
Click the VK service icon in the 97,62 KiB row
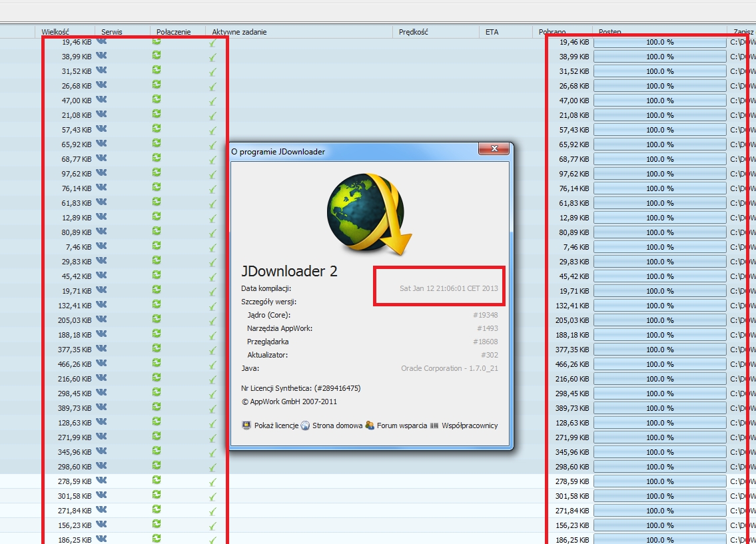pos(101,173)
